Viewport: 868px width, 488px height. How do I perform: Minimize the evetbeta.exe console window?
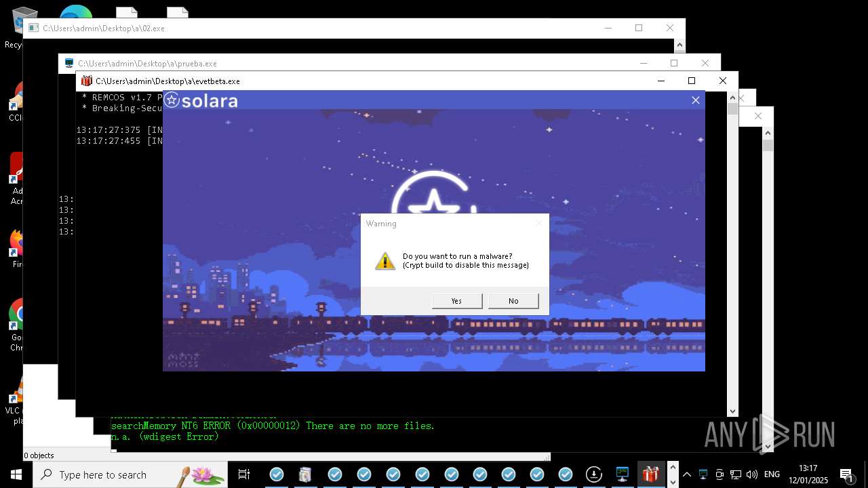(661, 81)
